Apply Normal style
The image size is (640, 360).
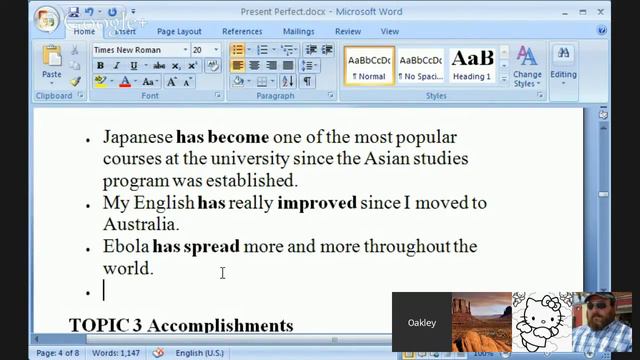point(369,66)
